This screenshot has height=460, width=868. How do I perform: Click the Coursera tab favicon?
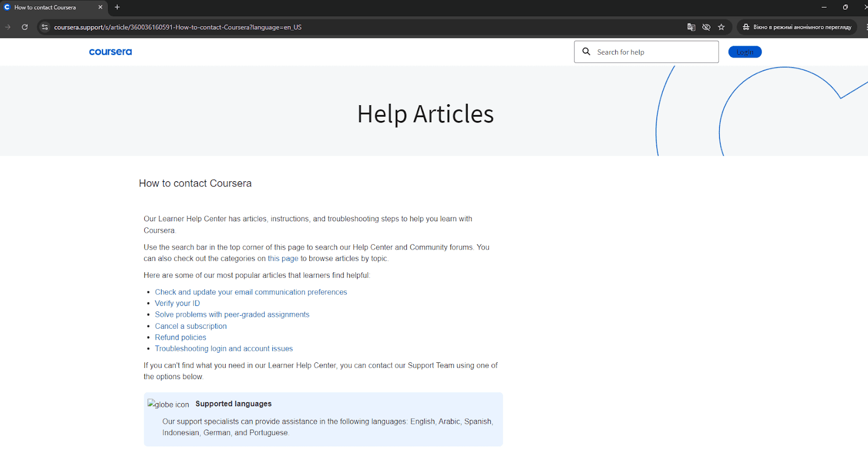click(7, 8)
